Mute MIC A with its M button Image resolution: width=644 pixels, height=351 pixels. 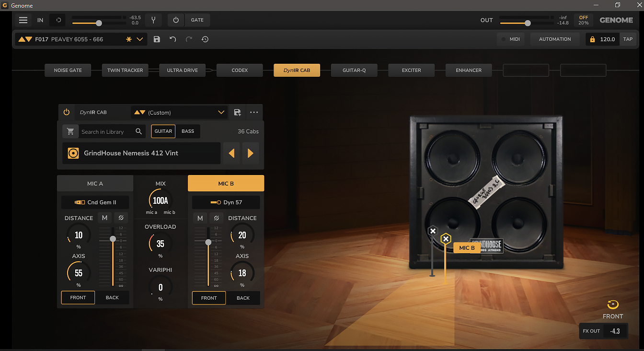tap(105, 218)
